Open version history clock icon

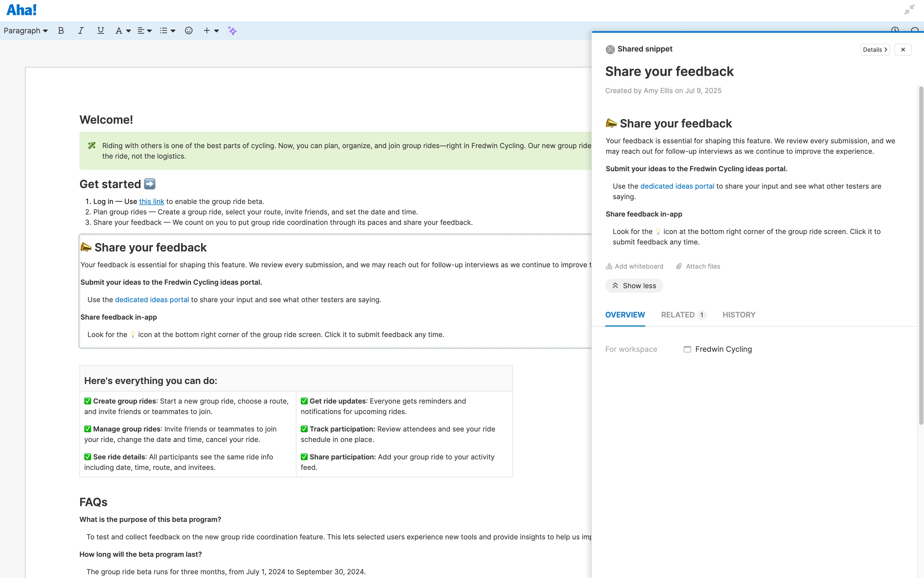point(894,30)
